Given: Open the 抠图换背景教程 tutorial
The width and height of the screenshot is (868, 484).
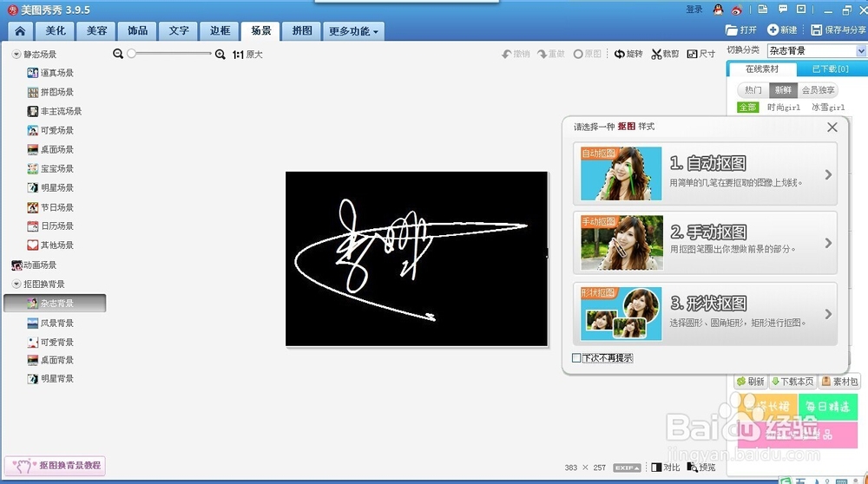Looking at the screenshot, I should click(55, 466).
